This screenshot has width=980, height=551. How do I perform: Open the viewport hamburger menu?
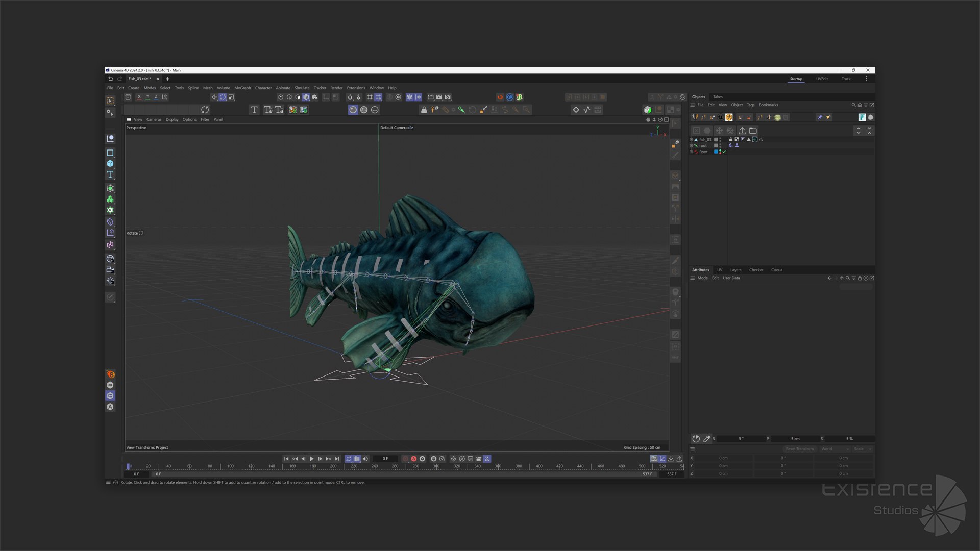point(129,119)
